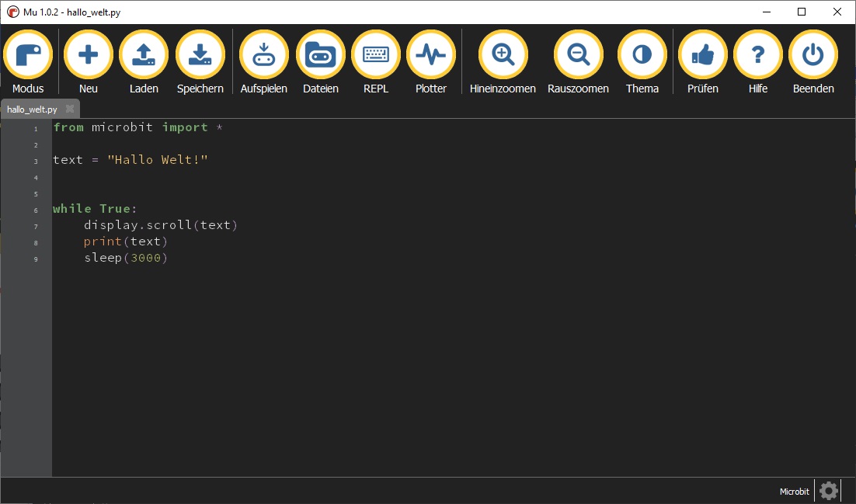Click line number 5 in the margin
Screen dimensions: 856x504
36,194
